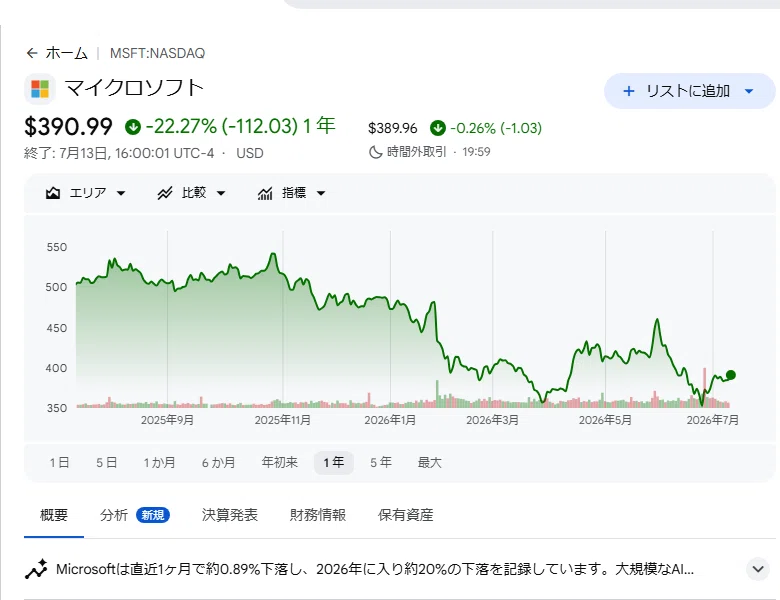Select the 1か月 time range
The width and height of the screenshot is (780, 600).
tap(160, 463)
